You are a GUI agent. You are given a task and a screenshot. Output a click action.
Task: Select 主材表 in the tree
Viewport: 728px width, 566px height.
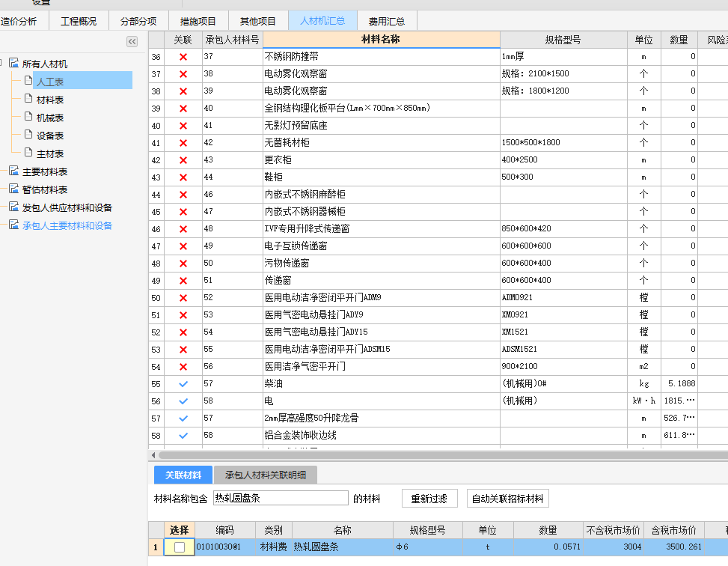(50, 153)
